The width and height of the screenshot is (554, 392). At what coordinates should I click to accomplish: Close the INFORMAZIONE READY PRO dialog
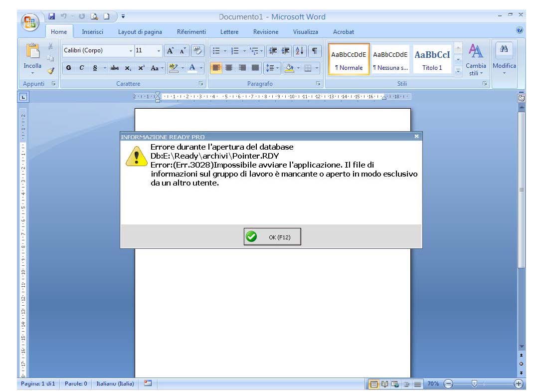click(x=416, y=136)
